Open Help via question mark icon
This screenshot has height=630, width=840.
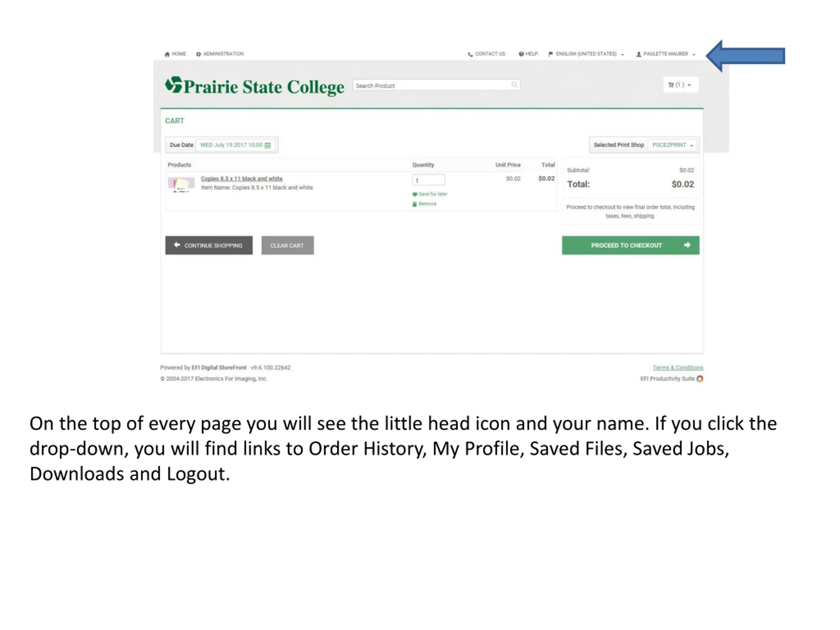tap(521, 54)
